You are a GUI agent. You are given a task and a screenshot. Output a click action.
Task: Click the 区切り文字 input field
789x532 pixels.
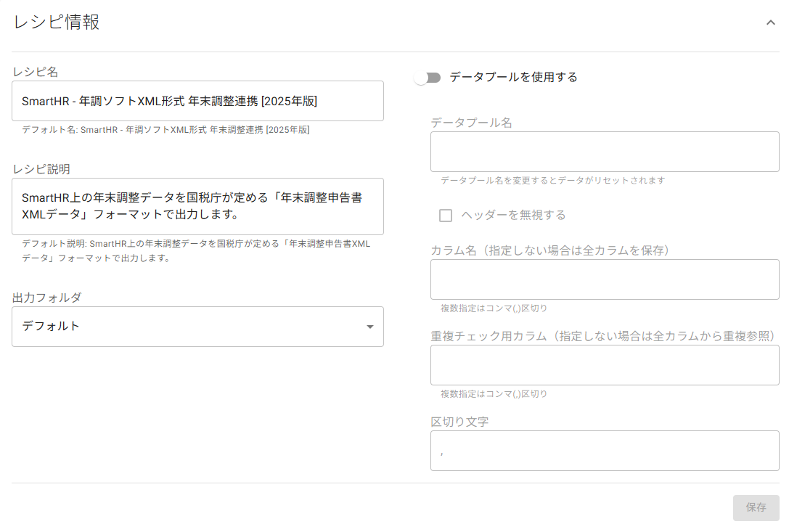coord(605,451)
